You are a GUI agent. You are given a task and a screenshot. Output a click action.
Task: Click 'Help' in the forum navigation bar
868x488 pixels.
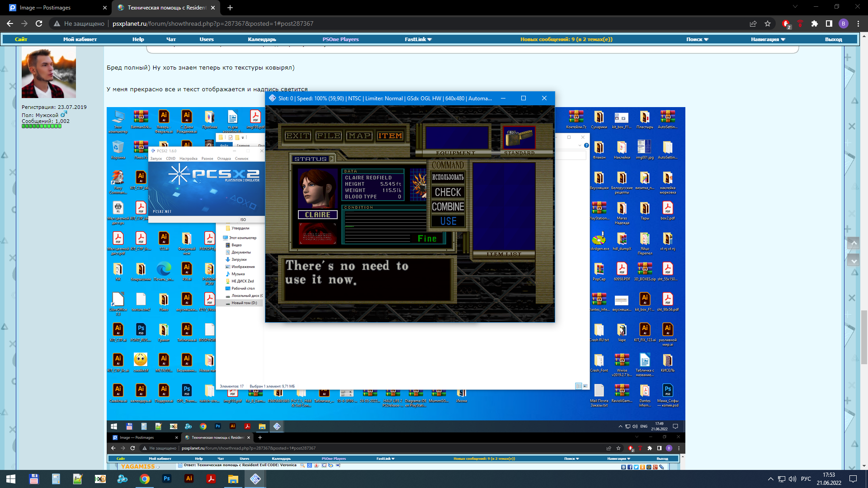tap(138, 39)
